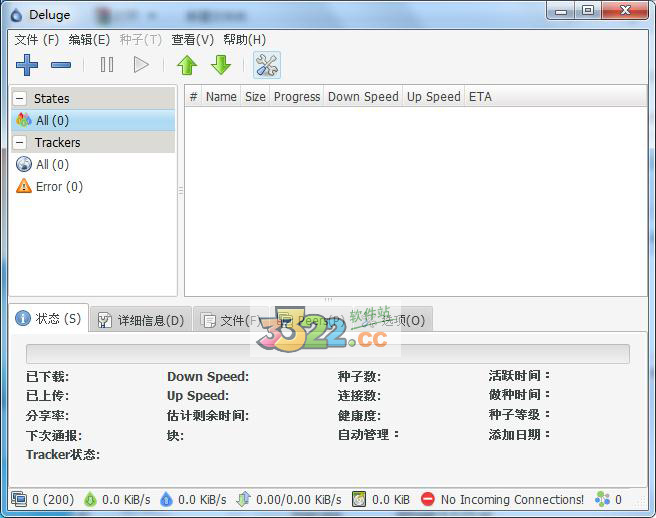Open the 种子(T) menu
This screenshot has width=656, height=518.
coord(141,40)
